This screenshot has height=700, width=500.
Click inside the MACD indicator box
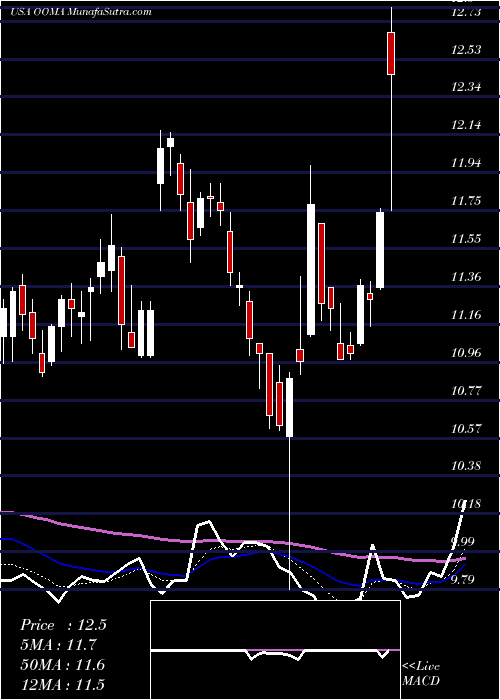[x=275, y=650]
